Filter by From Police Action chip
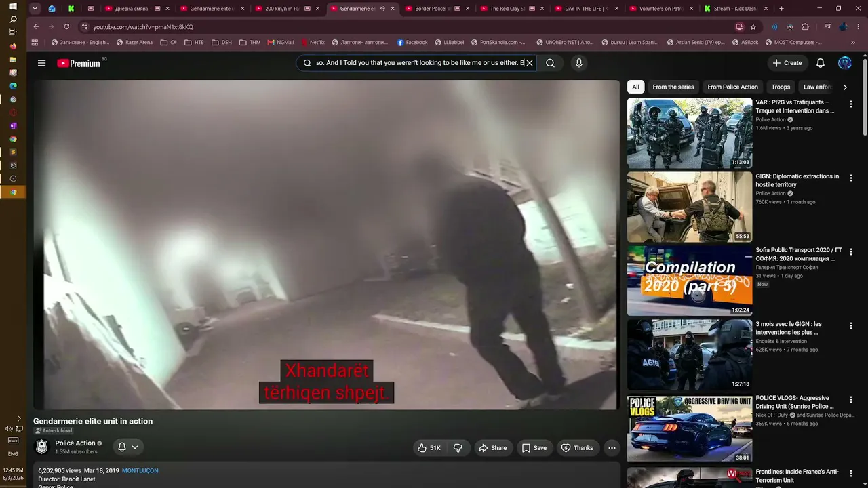Viewport: 868px width, 488px height. coord(732,87)
